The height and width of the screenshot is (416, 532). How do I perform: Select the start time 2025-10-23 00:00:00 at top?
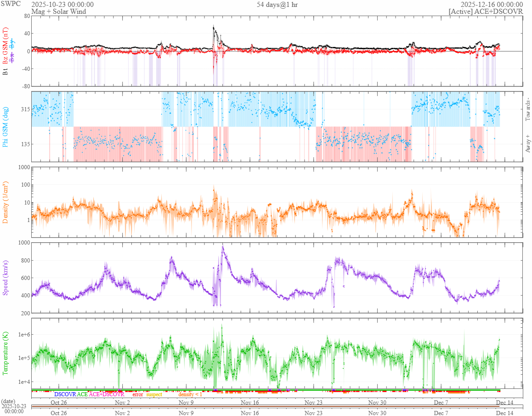tap(62, 5)
